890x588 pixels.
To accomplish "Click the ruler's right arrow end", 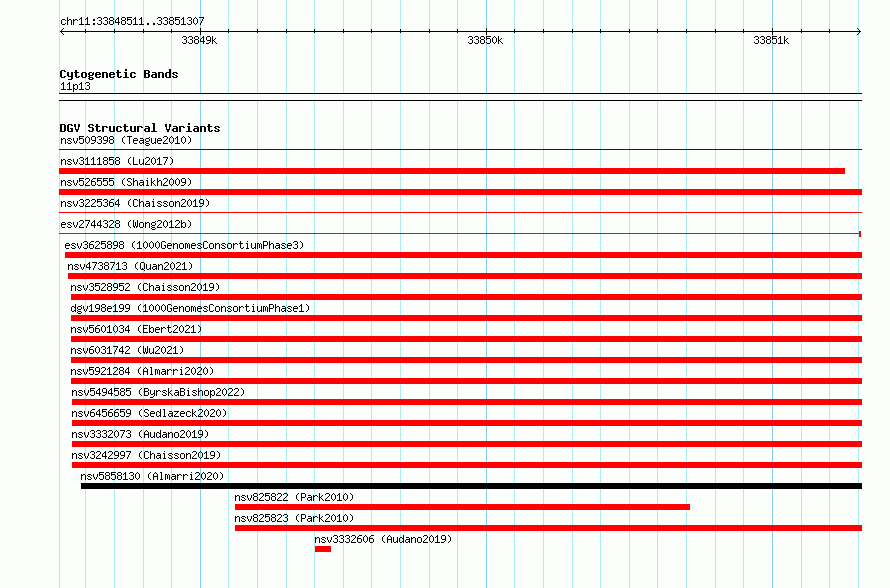I will click(859, 31).
